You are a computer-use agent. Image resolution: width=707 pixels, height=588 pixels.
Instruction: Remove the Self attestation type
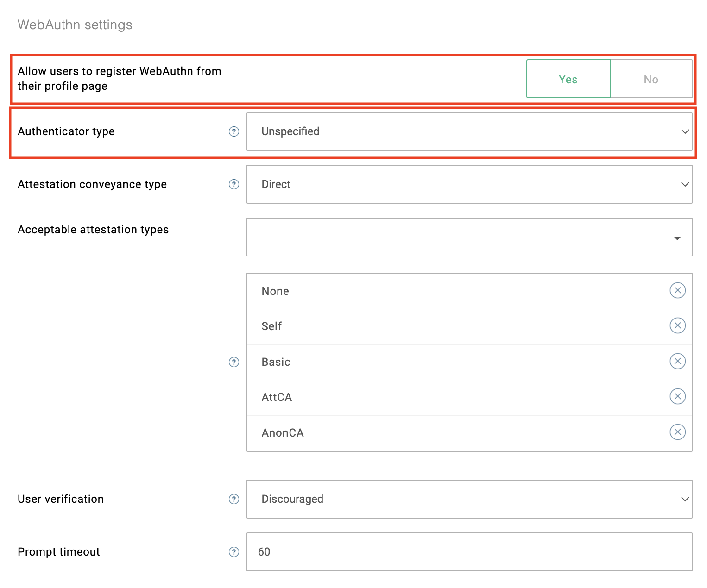point(677,325)
